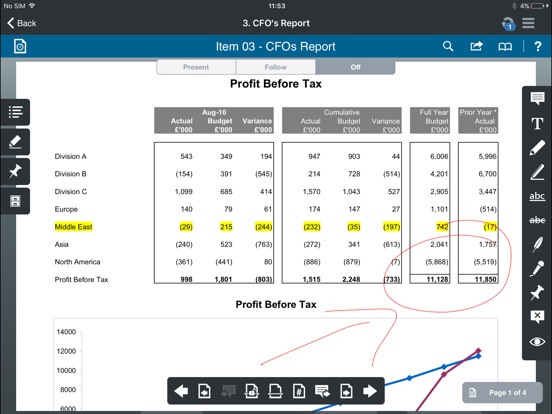Go to previous page with left arrow

point(181,391)
